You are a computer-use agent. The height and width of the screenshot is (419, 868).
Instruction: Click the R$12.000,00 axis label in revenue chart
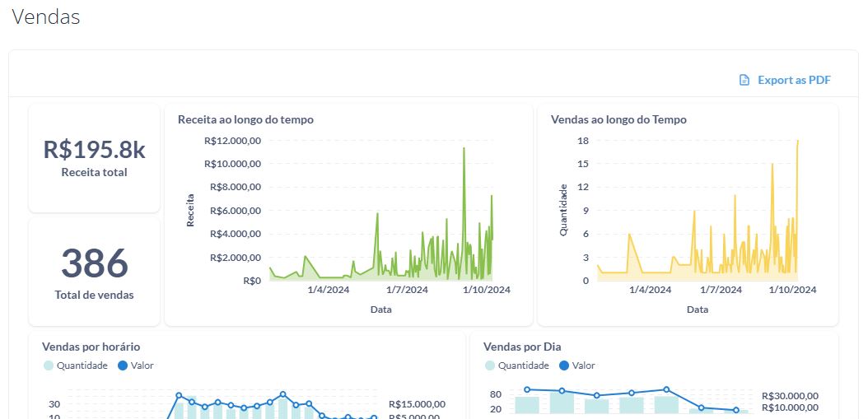click(232, 141)
